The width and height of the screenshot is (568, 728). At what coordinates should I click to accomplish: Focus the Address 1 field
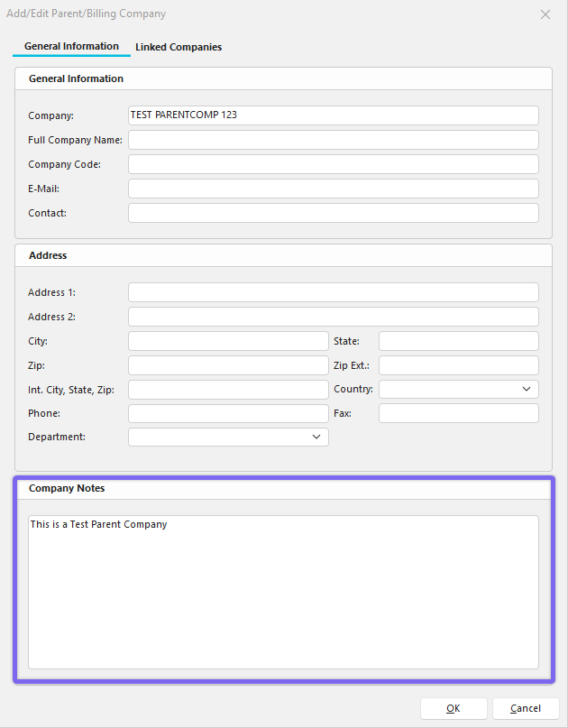click(333, 292)
